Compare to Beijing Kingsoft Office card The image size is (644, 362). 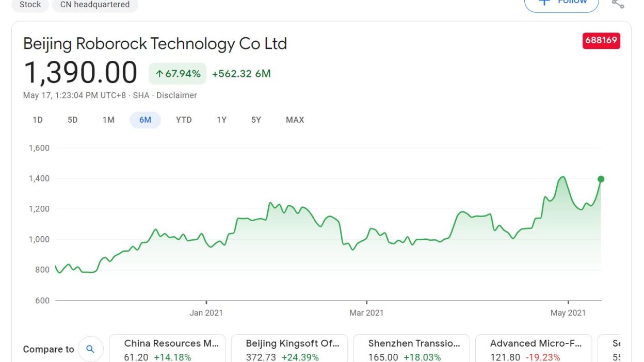289,349
